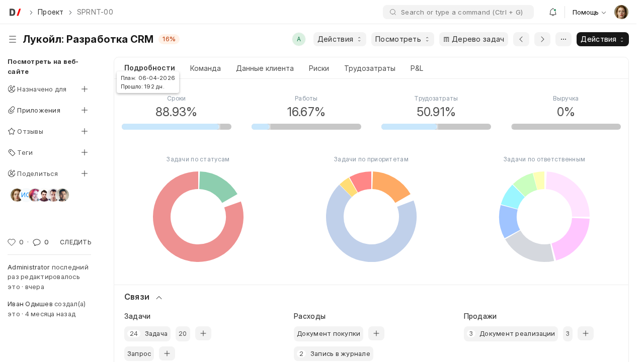The height and width of the screenshot is (362, 644).
Task: Add new Документ покупки with plus
Action: [x=376, y=333]
